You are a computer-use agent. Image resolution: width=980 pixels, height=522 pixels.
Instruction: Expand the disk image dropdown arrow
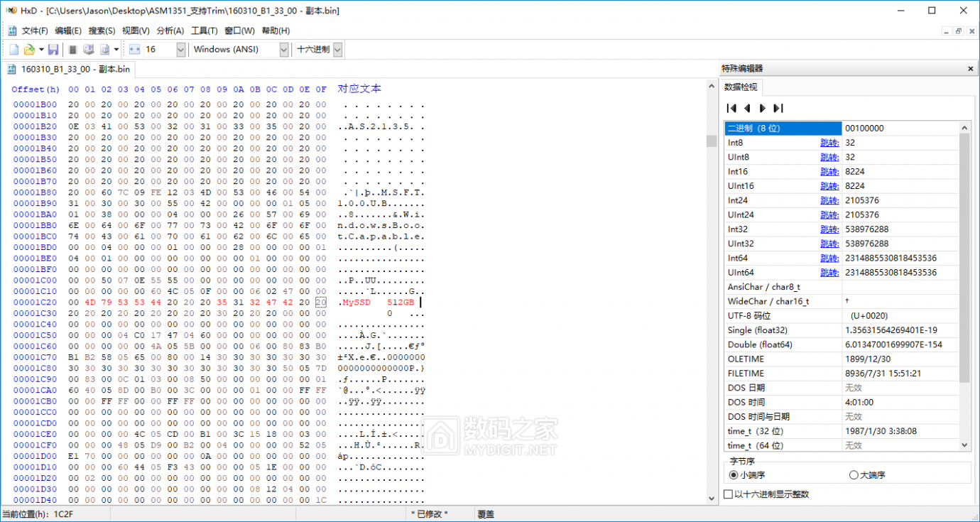click(116, 50)
